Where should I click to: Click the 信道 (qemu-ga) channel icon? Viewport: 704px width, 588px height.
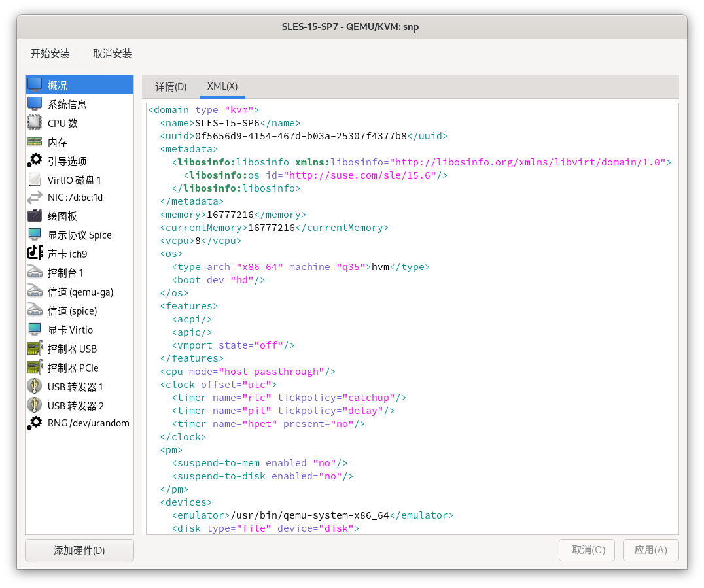(x=35, y=292)
